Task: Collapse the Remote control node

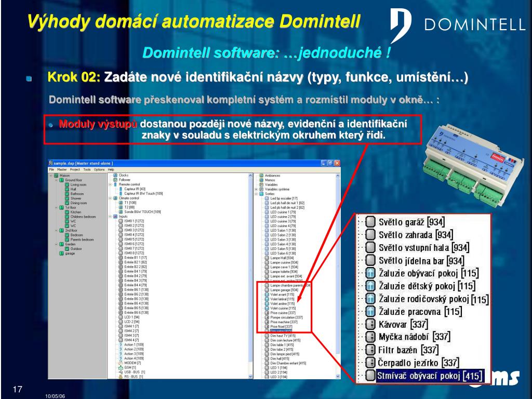Action: (110, 184)
